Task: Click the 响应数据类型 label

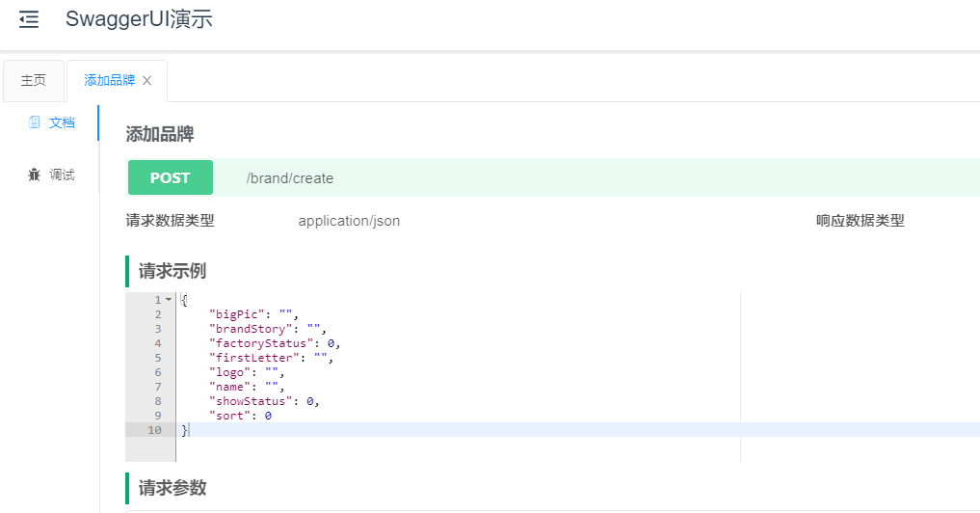Action: pos(860,220)
